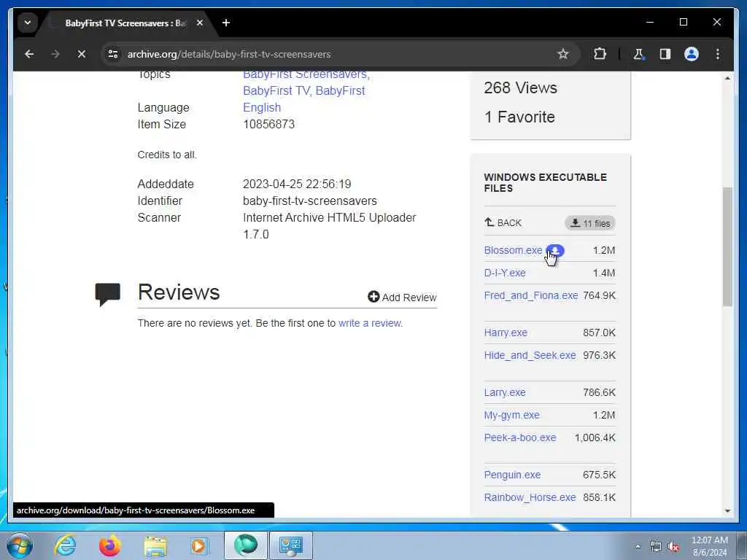Screen dimensions: 747x560
Task: Open the My-gym.exe file link
Action: pyautogui.click(x=511, y=415)
